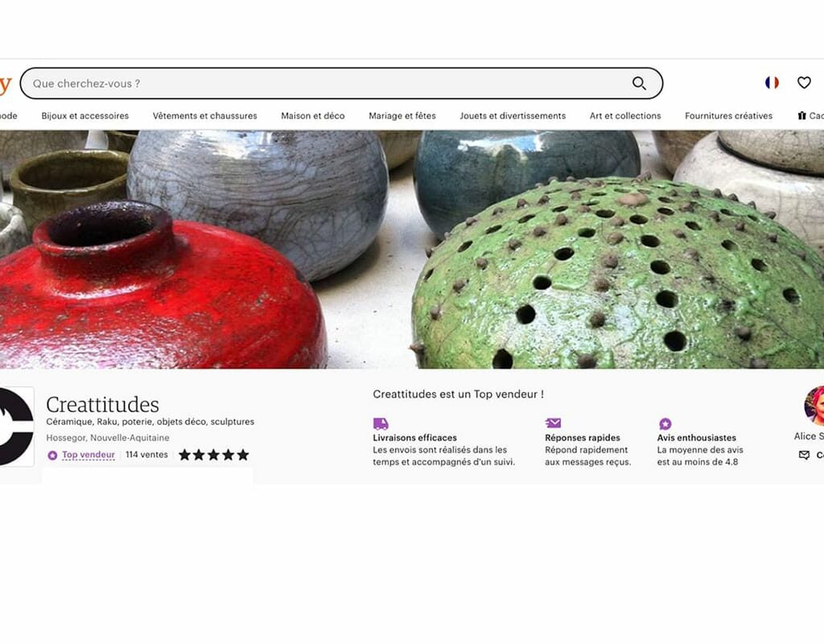Focus the 'Que cherchez-vous ?' search field
Image resolution: width=824 pixels, height=644 pixels.
326,83
